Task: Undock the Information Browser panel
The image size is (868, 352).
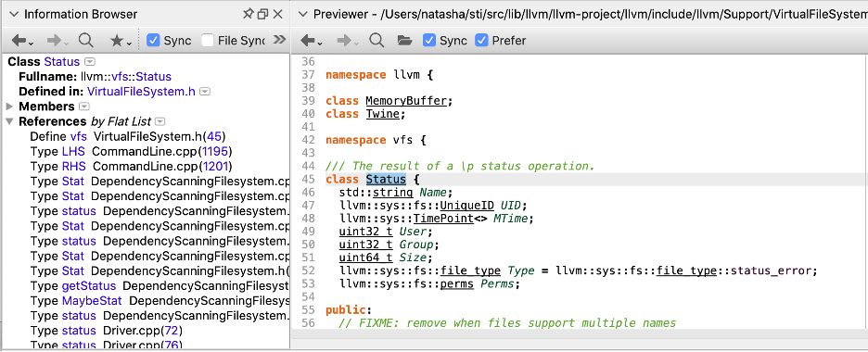Action: coord(263,15)
